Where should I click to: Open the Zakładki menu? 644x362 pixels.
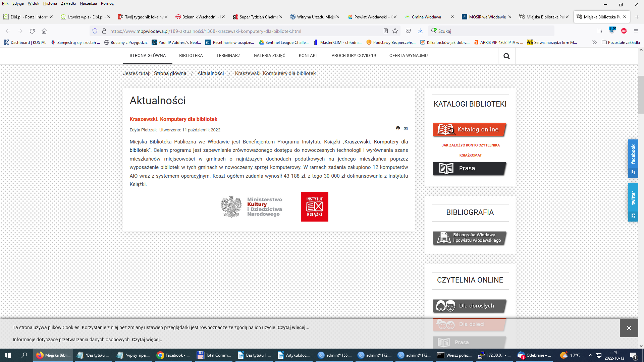(x=68, y=3)
